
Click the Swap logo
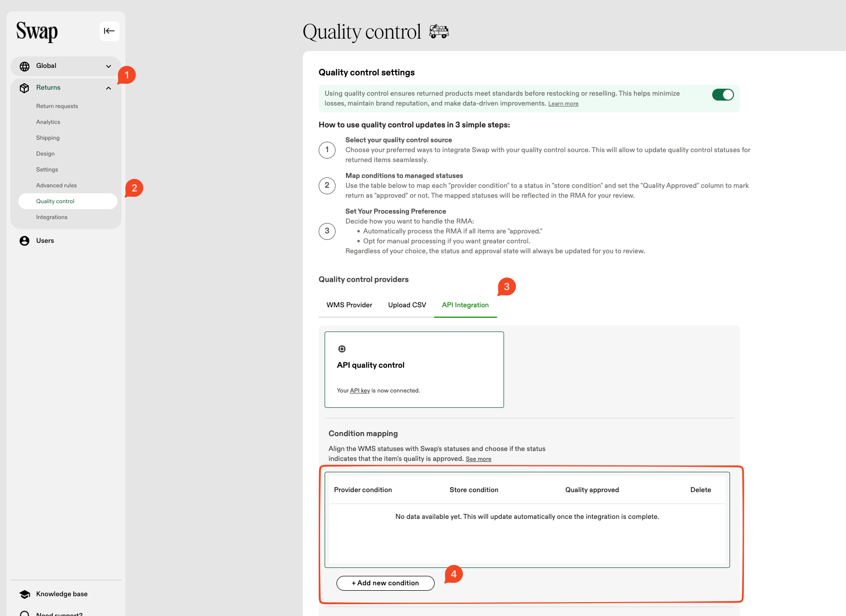[36, 31]
